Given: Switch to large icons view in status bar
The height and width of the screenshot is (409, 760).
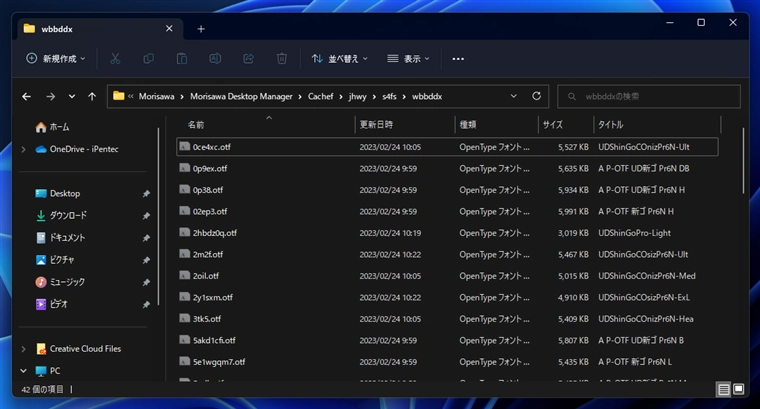Looking at the screenshot, I should tap(738, 389).
